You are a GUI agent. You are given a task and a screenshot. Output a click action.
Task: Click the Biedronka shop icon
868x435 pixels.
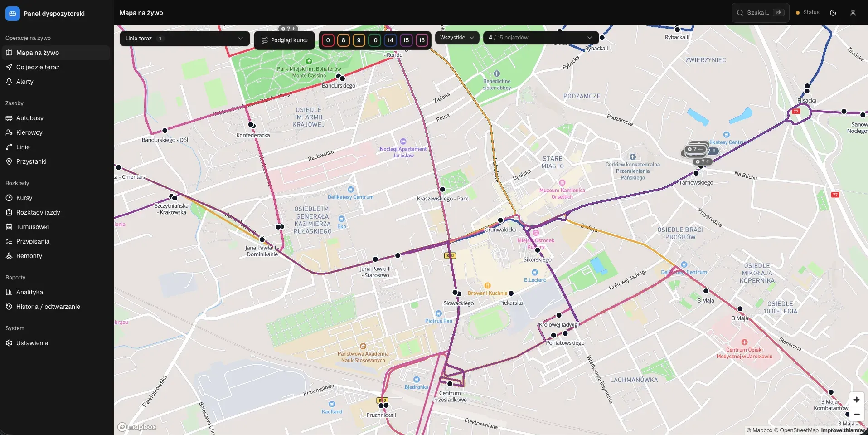[417, 380]
